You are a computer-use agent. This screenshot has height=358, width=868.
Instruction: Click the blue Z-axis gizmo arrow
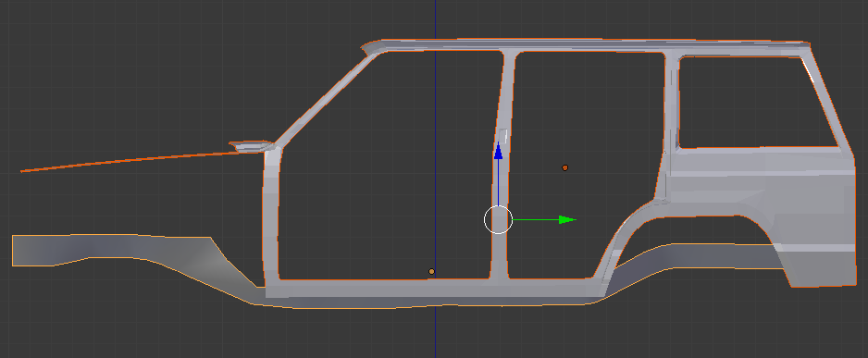(498, 151)
